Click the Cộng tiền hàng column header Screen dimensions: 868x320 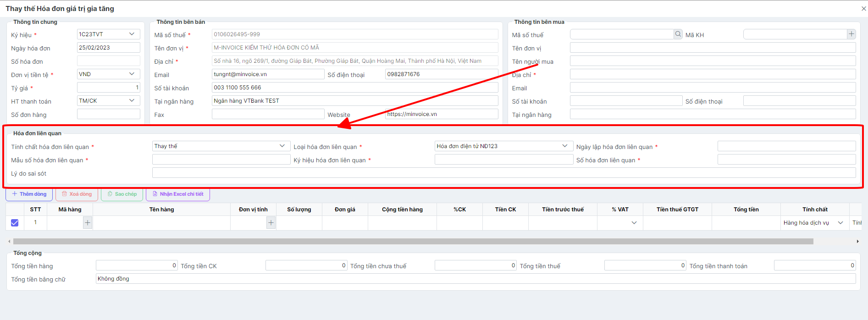(x=402, y=210)
